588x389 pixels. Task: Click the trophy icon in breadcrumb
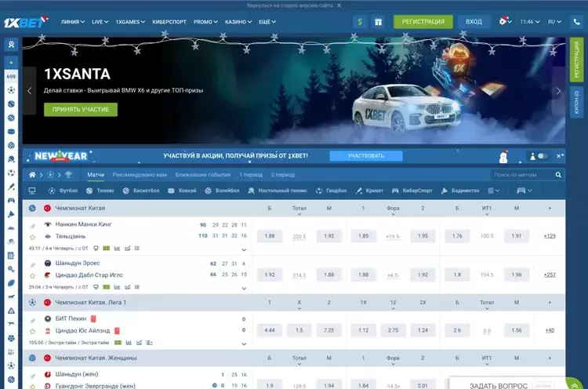(68, 175)
